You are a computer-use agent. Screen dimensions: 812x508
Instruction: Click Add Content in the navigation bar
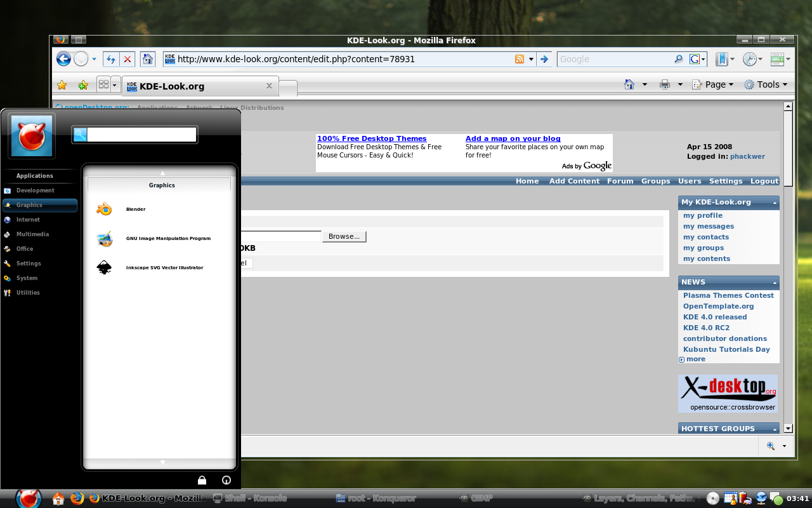[574, 181]
